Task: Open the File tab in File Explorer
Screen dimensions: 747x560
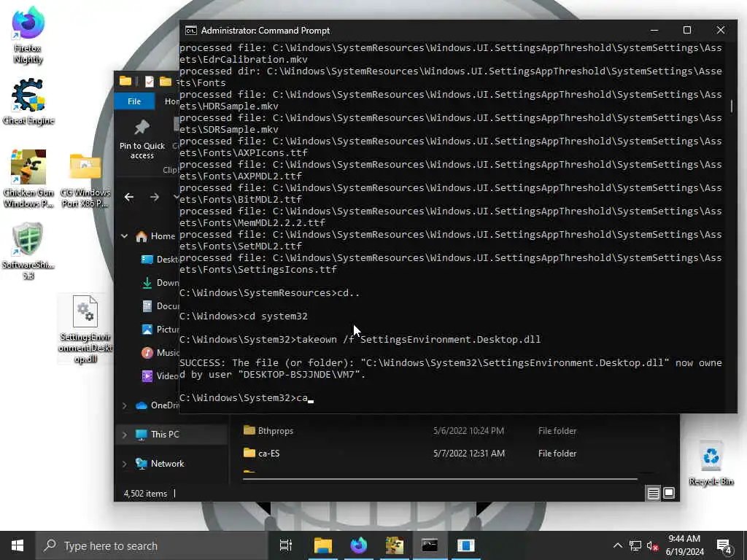Action: point(134,101)
